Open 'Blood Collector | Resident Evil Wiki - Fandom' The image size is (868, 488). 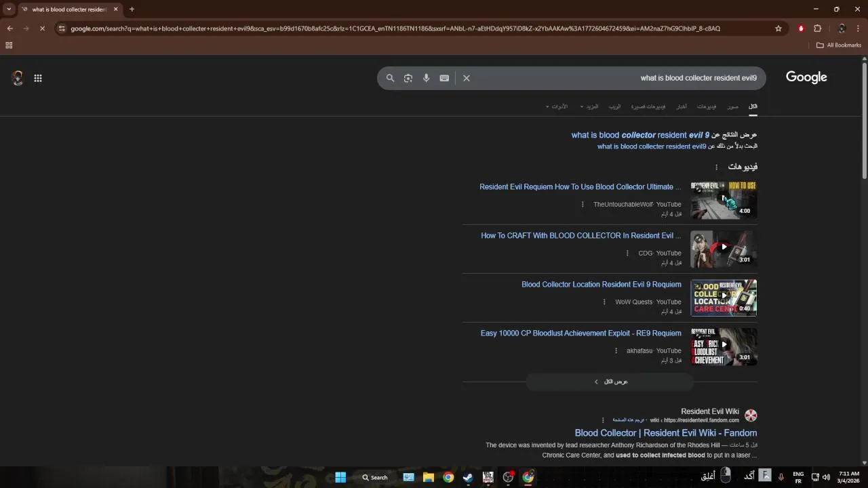click(666, 433)
